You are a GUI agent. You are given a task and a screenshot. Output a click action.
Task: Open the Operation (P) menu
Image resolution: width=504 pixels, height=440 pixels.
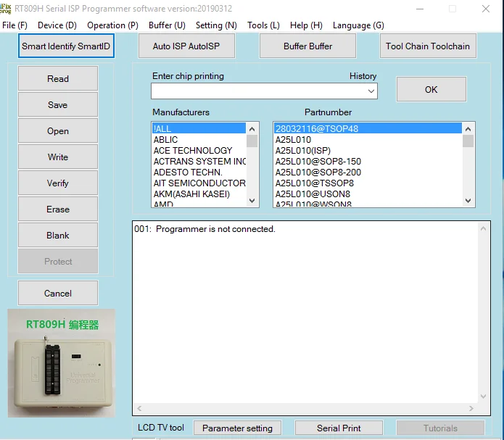point(112,25)
